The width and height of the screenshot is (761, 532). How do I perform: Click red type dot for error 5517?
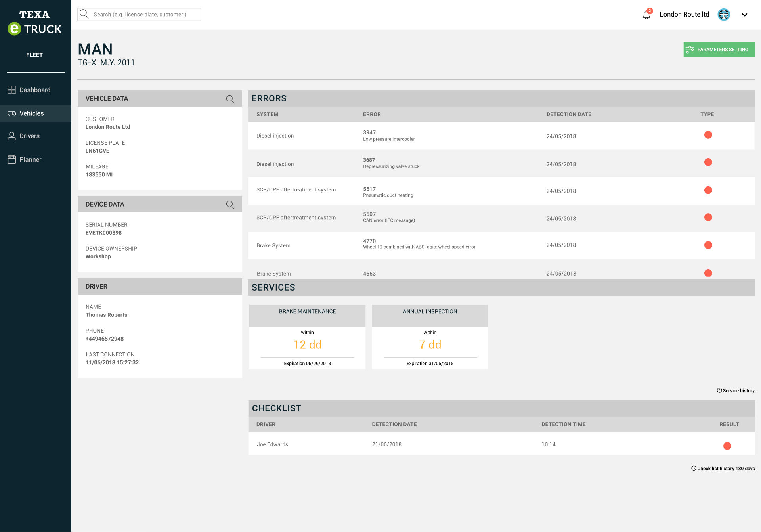pos(708,190)
